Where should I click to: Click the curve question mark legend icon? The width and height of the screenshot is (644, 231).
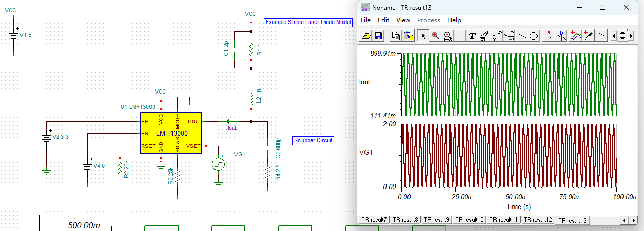coord(497,36)
